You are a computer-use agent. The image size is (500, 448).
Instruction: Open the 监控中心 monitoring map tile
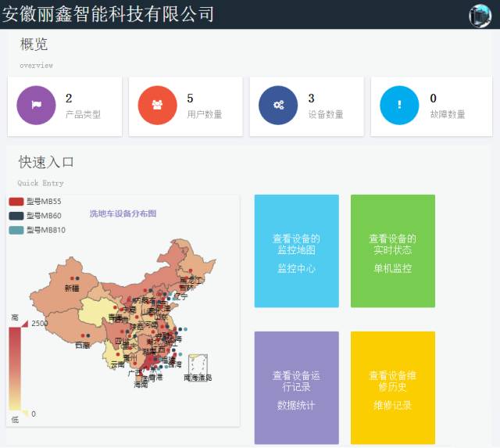coord(296,251)
